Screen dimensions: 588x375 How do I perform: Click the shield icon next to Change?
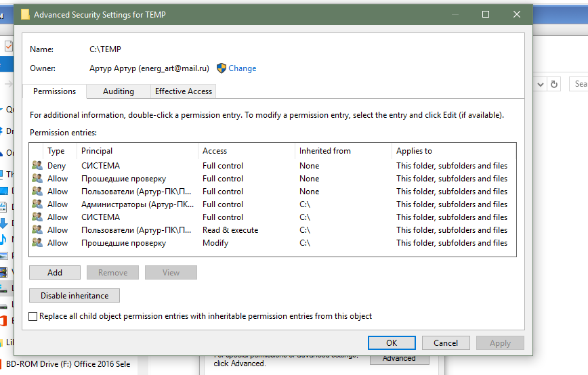tap(222, 68)
